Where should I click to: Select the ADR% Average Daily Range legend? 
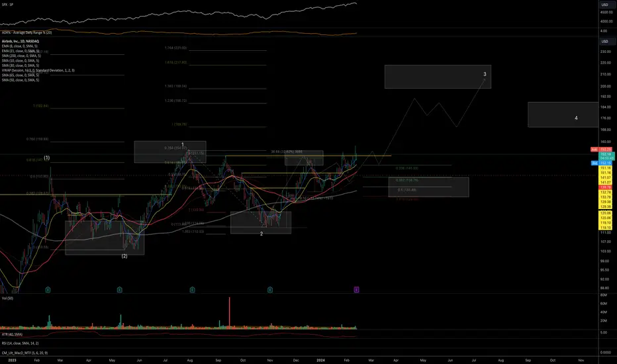pos(26,32)
